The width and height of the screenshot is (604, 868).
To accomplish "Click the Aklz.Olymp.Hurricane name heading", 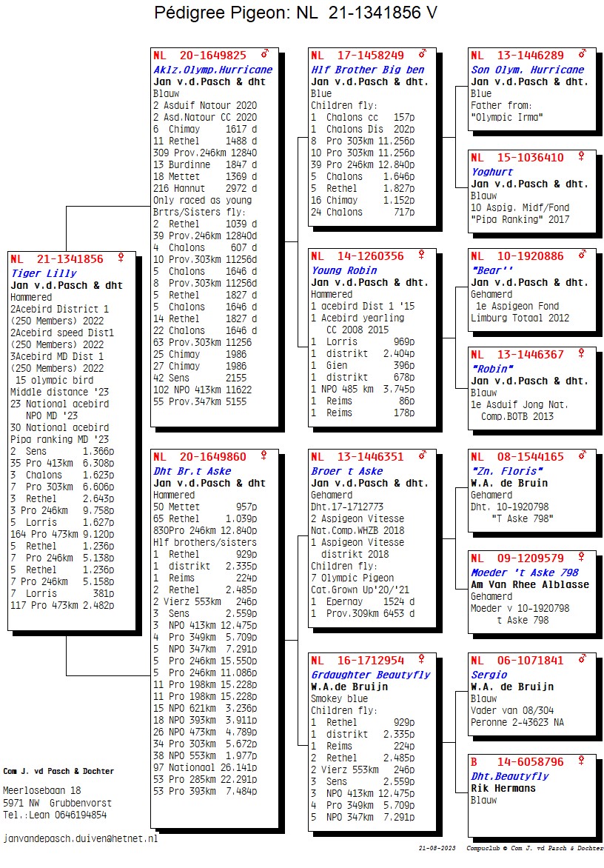I will point(212,70).
